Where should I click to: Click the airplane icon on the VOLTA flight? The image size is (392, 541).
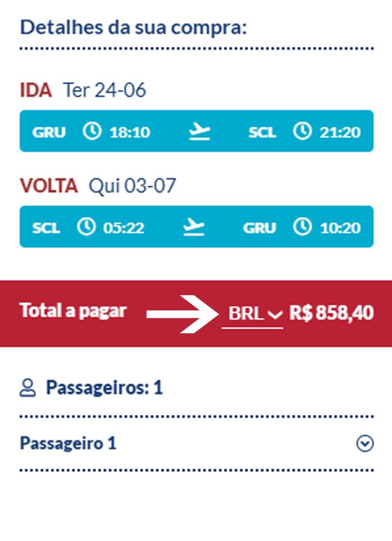pyautogui.click(x=194, y=226)
